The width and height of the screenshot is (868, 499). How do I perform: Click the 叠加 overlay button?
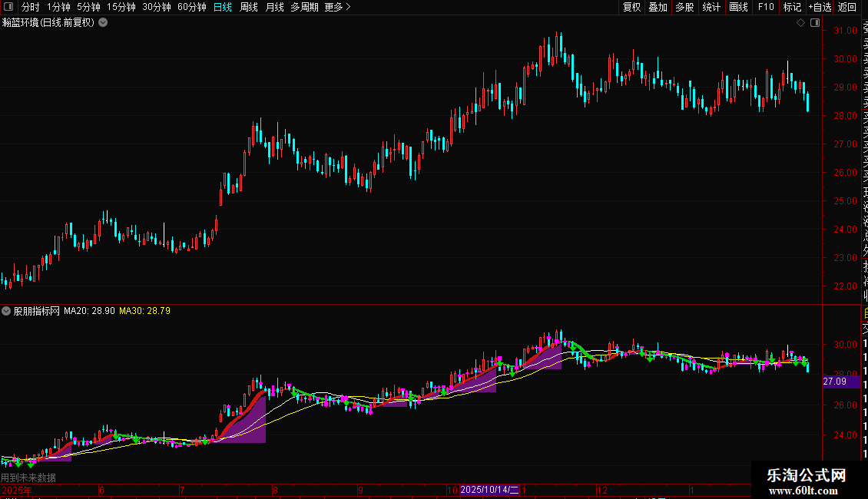tap(658, 7)
